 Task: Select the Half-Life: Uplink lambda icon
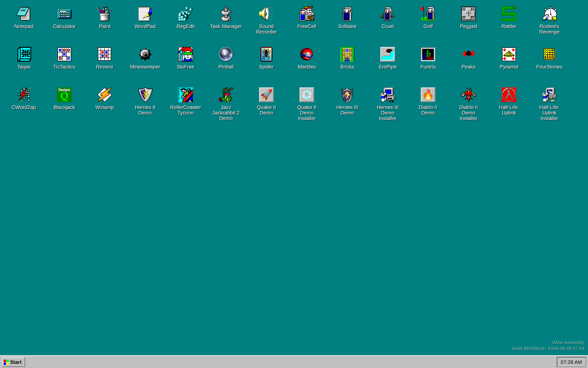[509, 95]
